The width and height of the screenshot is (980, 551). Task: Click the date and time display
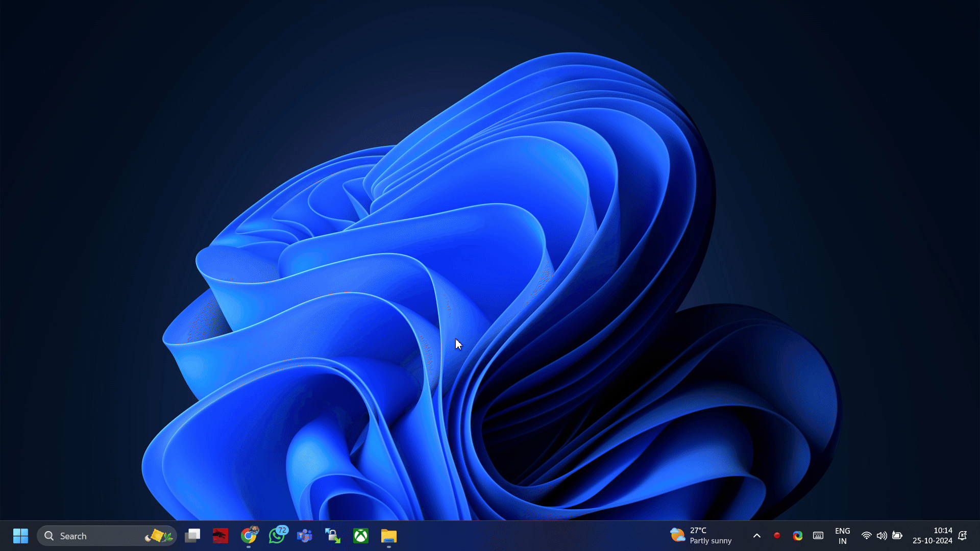937,536
